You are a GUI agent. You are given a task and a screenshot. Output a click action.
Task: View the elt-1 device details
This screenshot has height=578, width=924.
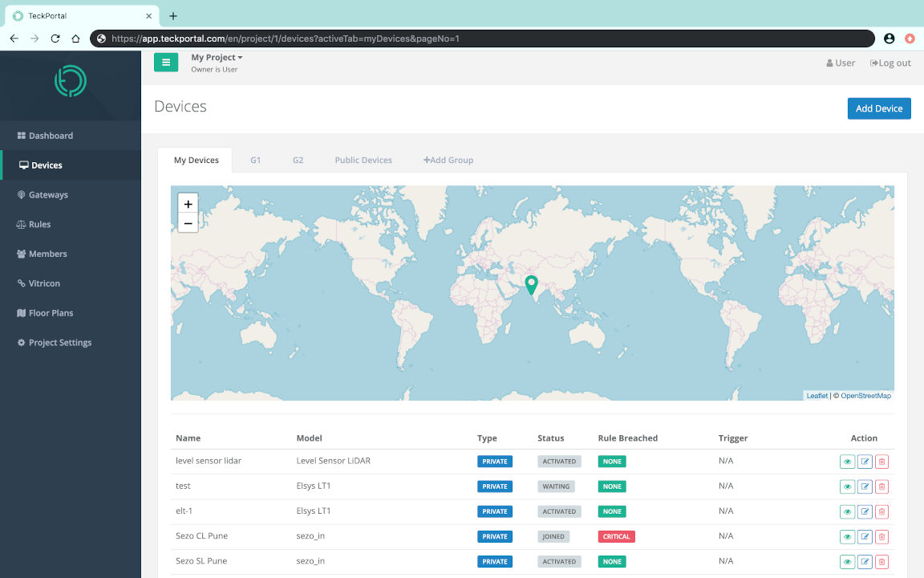pyautogui.click(x=847, y=512)
